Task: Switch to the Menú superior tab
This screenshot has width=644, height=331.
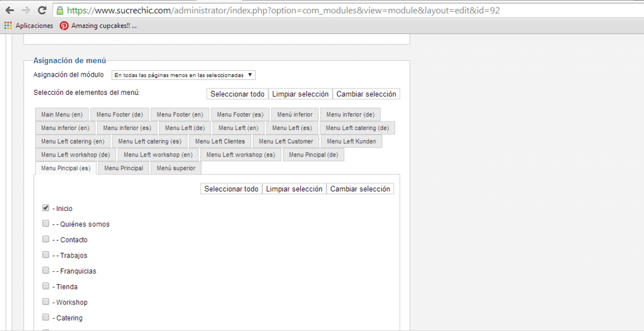Action: click(x=176, y=168)
